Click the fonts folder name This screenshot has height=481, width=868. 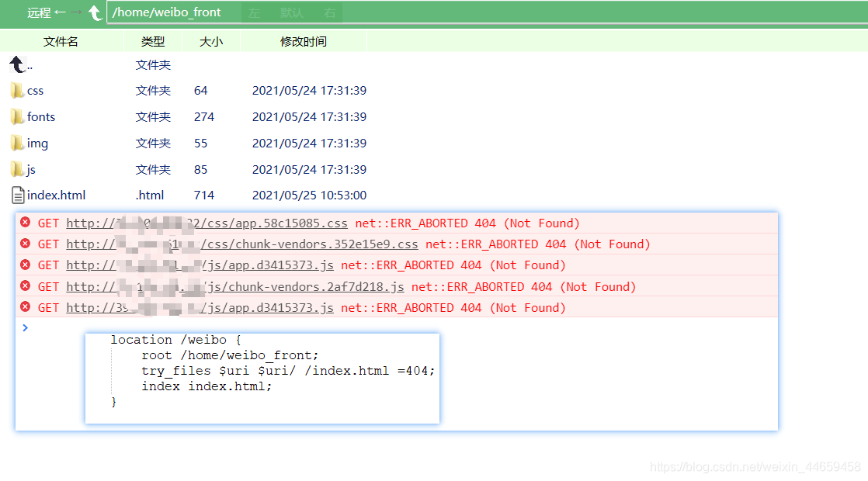[x=41, y=116]
